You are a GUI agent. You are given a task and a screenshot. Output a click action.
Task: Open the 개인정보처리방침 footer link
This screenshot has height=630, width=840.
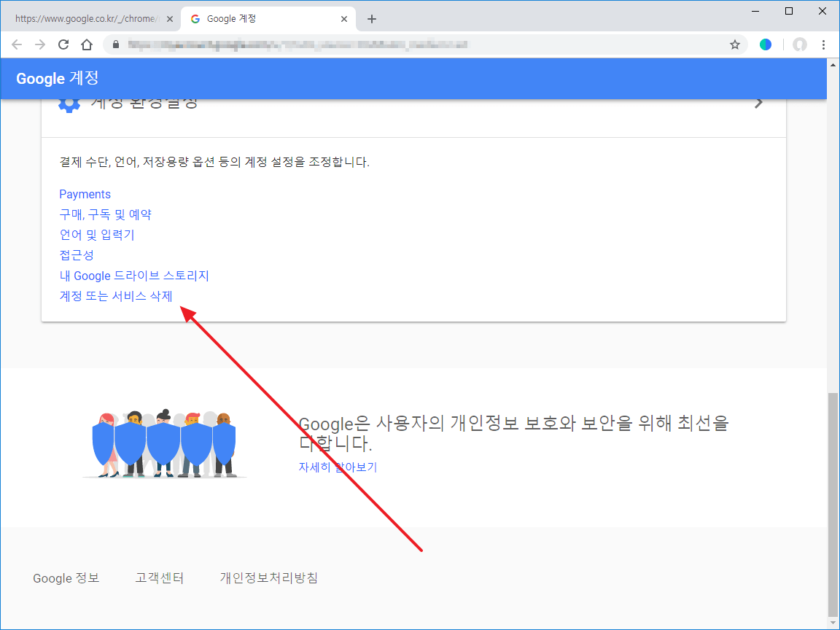[269, 578]
